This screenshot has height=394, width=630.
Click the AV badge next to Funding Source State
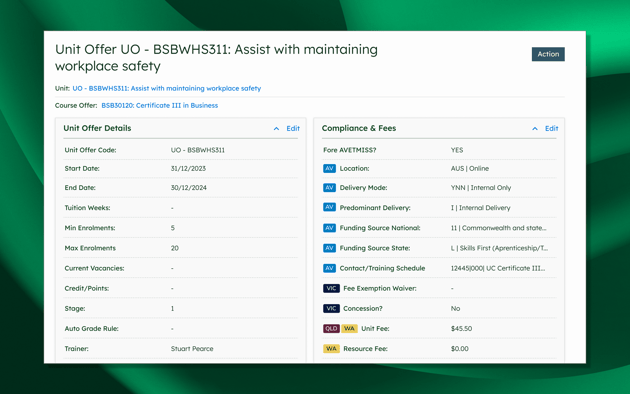[x=329, y=248]
